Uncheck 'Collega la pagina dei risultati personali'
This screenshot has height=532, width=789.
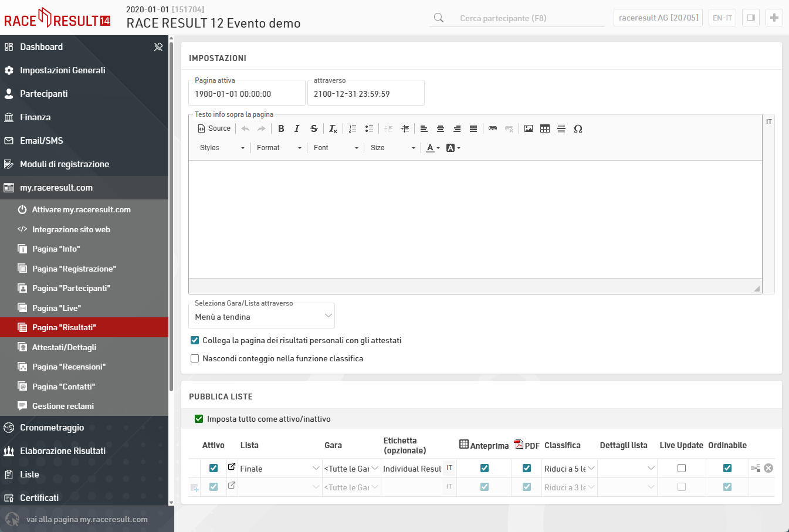[x=195, y=340]
